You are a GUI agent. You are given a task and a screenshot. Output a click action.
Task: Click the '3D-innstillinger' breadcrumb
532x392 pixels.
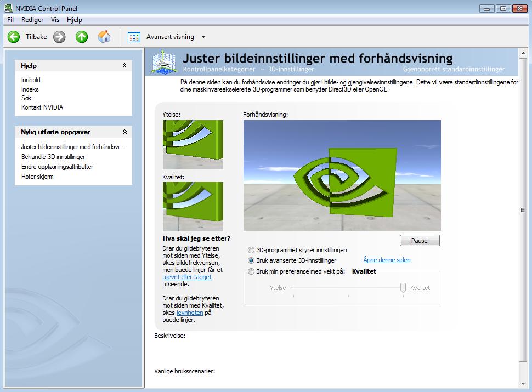291,69
